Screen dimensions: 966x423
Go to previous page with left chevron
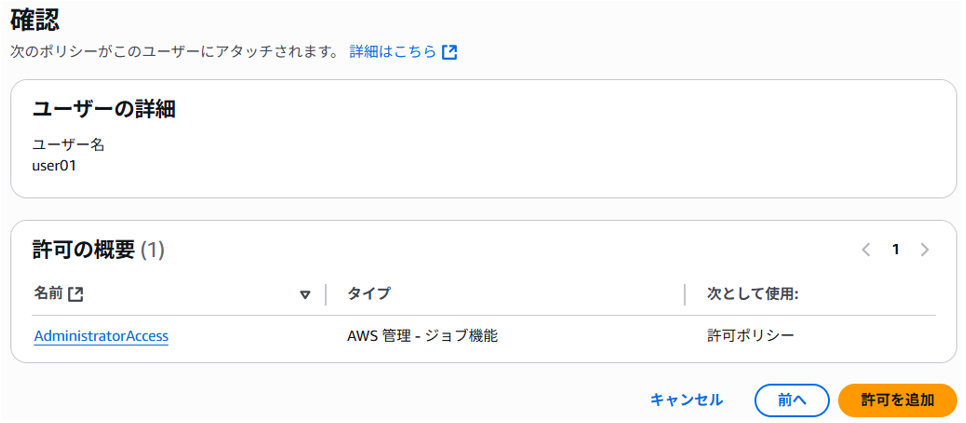[866, 249]
